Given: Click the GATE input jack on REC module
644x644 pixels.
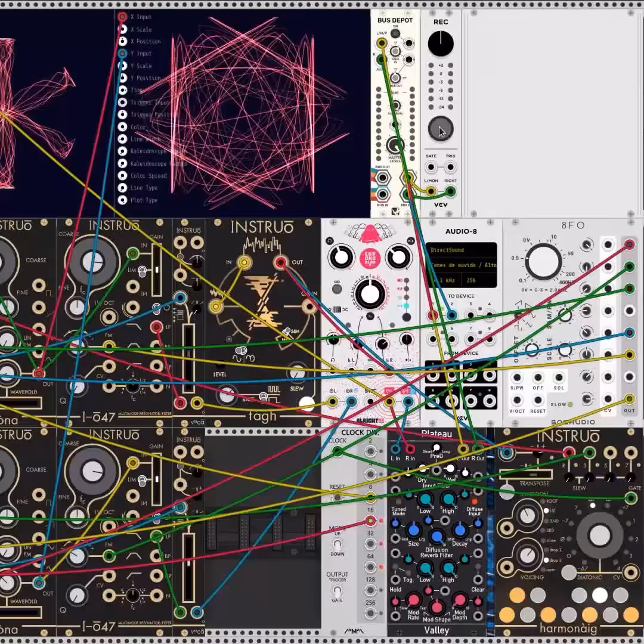Looking at the screenshot, I should pos(431,167).
